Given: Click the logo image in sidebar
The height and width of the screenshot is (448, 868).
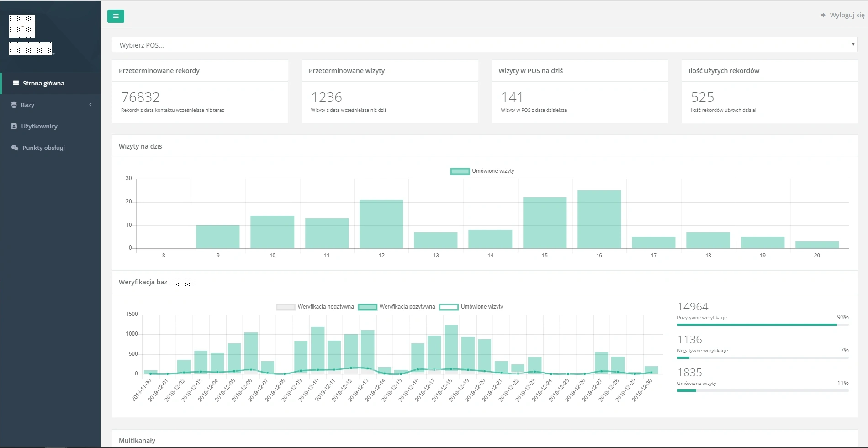Looking at the screenshot, I should [22, 26].
